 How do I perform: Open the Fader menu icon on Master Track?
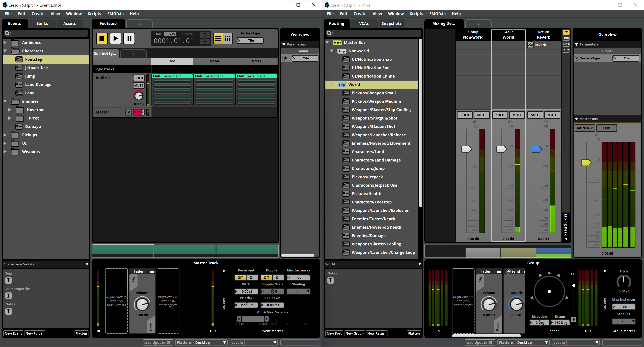(x=152, y=271)
